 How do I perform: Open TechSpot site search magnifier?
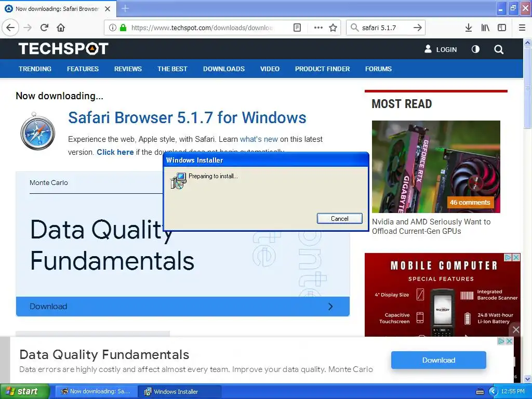tap(498, 49)
